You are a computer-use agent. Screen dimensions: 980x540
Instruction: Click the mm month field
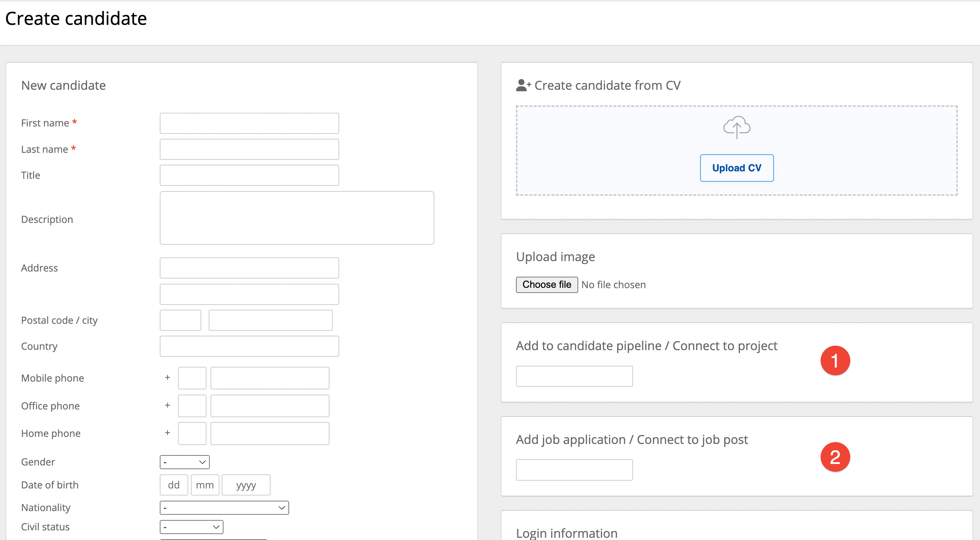(x=205, y=485)
